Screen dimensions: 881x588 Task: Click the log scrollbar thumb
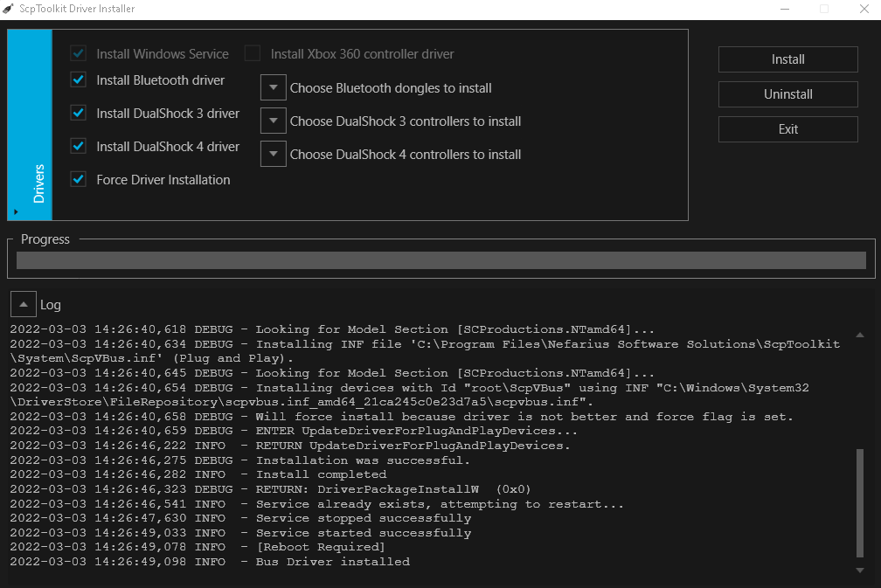click(x=860, y=502)
